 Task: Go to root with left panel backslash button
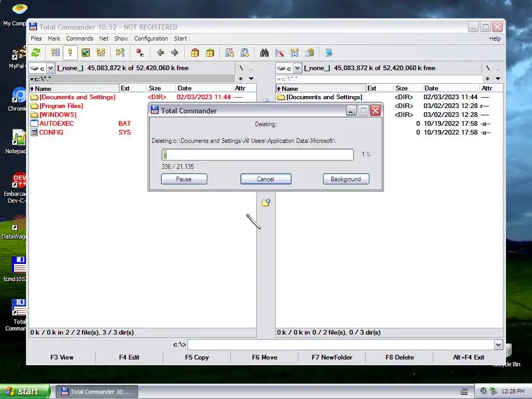(241, 68)
